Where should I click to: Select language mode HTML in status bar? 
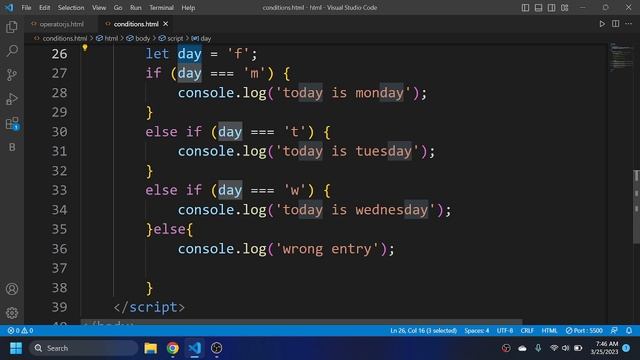click(549, 331)
